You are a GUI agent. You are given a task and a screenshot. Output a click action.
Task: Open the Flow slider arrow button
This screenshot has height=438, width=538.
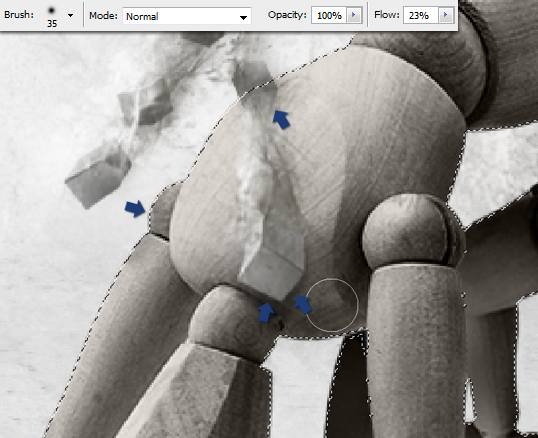(446, 15)
